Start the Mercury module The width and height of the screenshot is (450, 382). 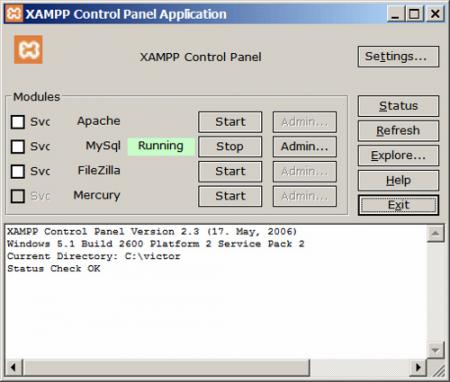click(230, 196)
